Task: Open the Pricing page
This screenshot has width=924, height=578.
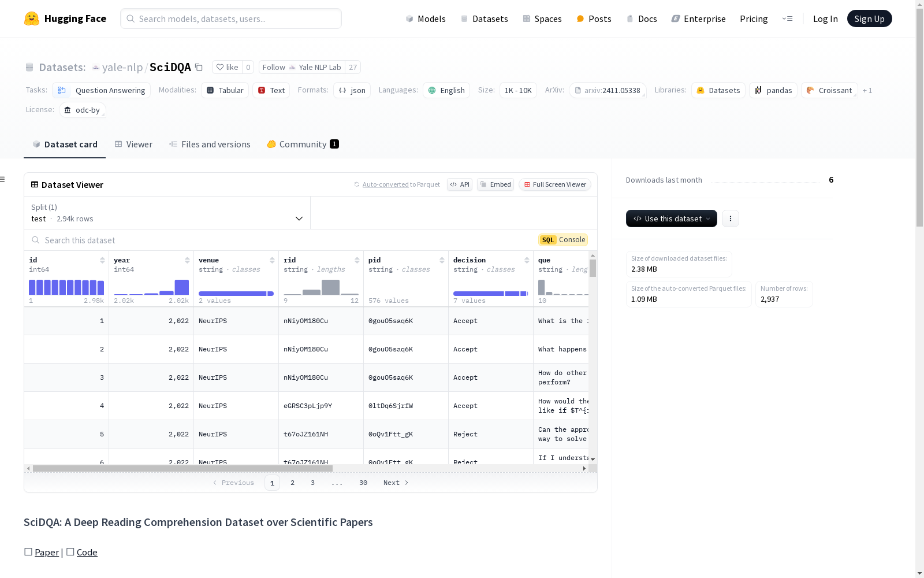Action: click(754, 18)
